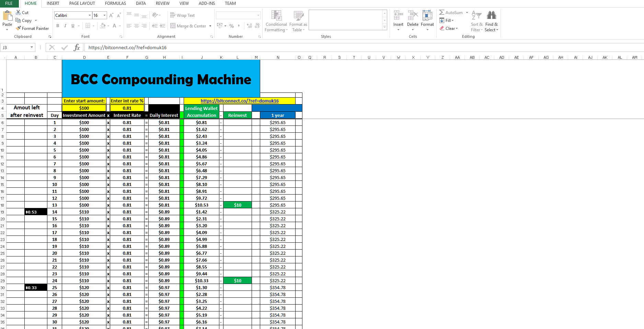
Task: Click the Accounting Number Format icon
Action: point(220,26)
